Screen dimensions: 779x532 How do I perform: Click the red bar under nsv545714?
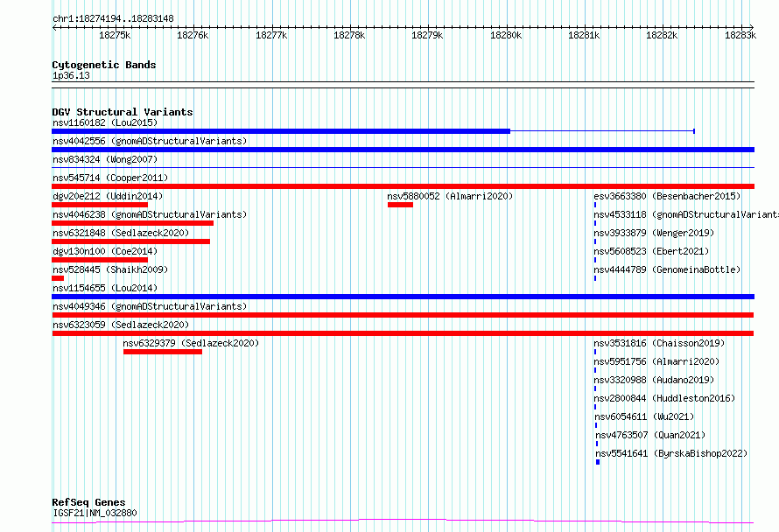point(403,186)
